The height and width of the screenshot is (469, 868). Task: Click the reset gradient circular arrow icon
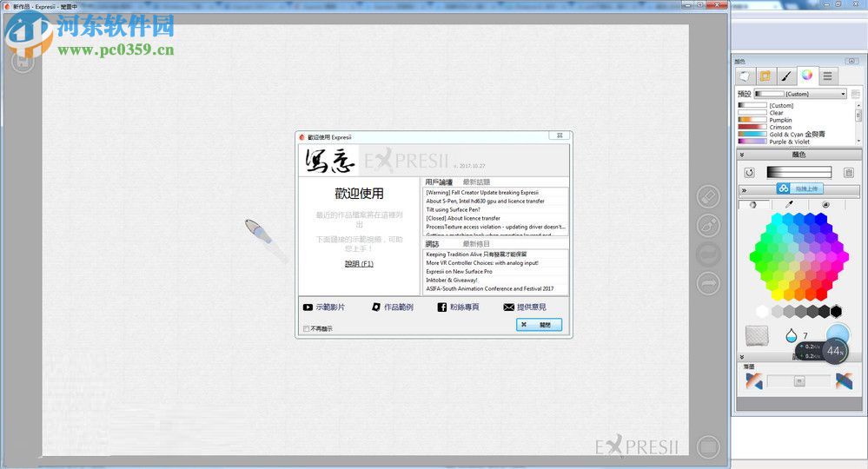point(749,173)
